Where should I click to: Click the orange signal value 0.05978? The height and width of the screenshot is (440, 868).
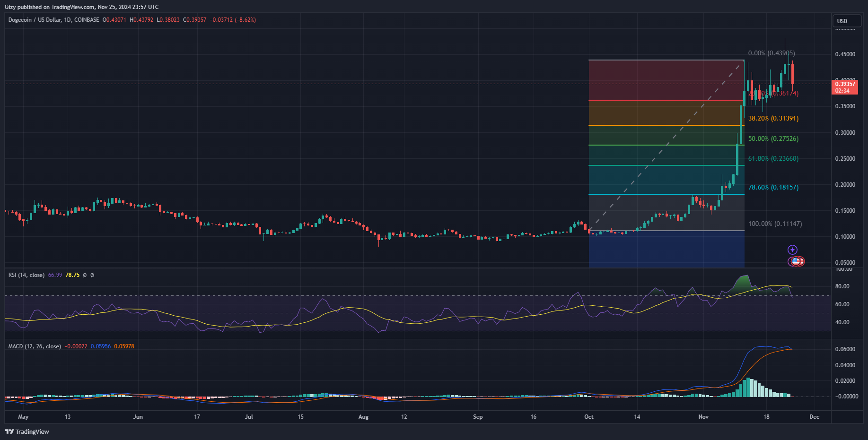[x=124, y=346]
